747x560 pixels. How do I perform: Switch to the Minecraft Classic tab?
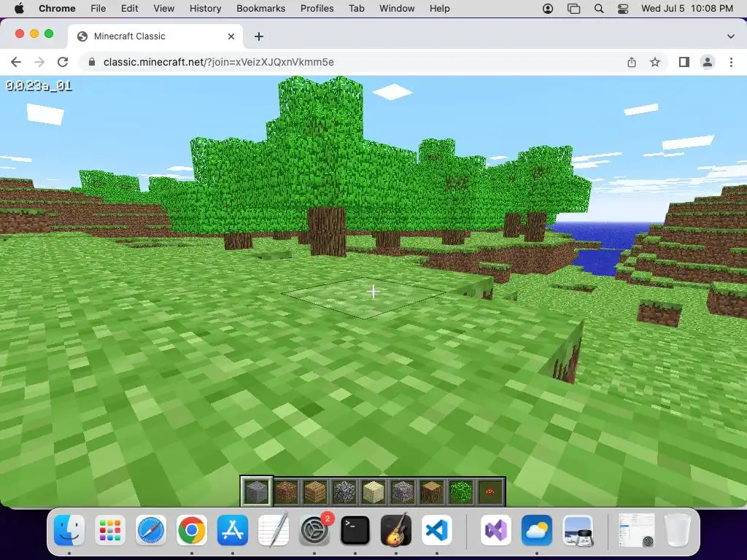[x=155, y=36]
